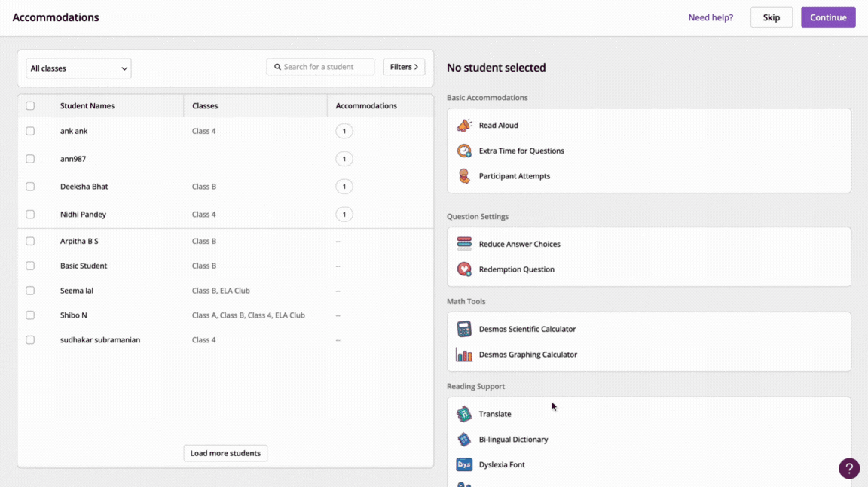
Task: Select Reduce Answer Choices setting
Action: pyautogui.click(x=519, y=244)
